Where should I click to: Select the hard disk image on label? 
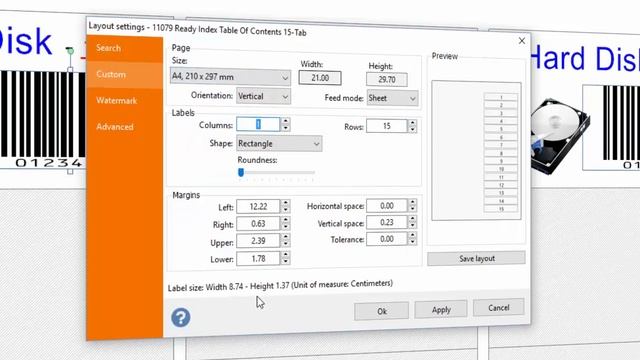(x=559, y=136)
